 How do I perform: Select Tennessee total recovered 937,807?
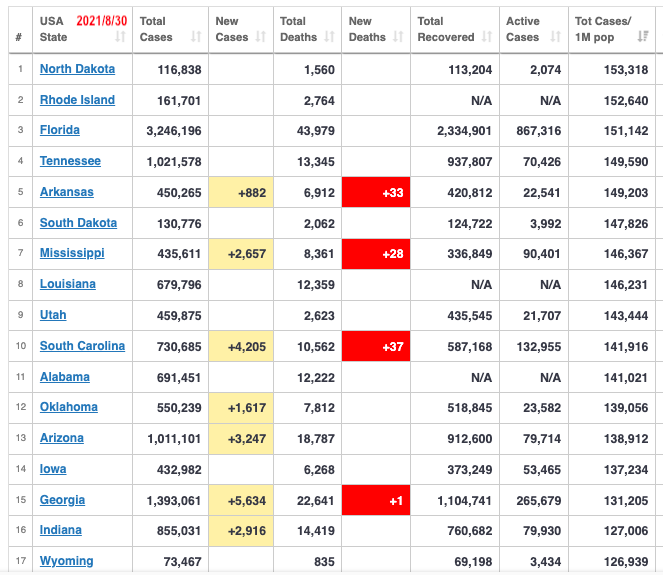tap(470, 162)
